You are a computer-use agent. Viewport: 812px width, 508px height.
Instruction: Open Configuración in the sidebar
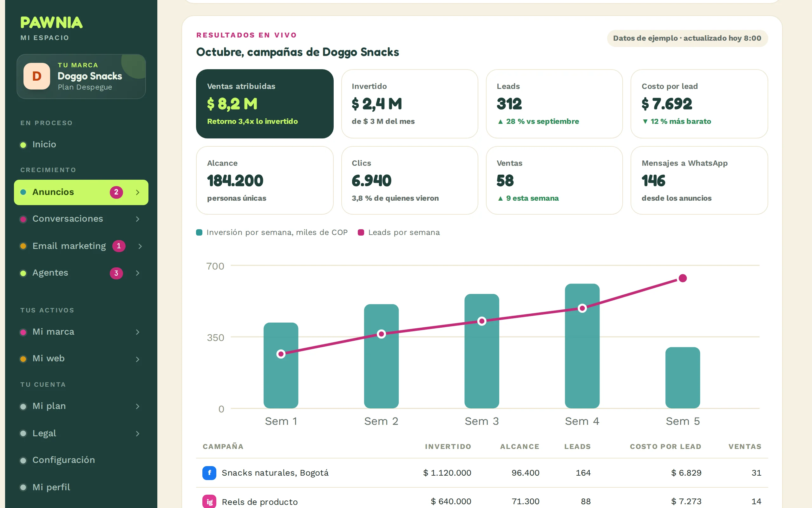point(81,460)
